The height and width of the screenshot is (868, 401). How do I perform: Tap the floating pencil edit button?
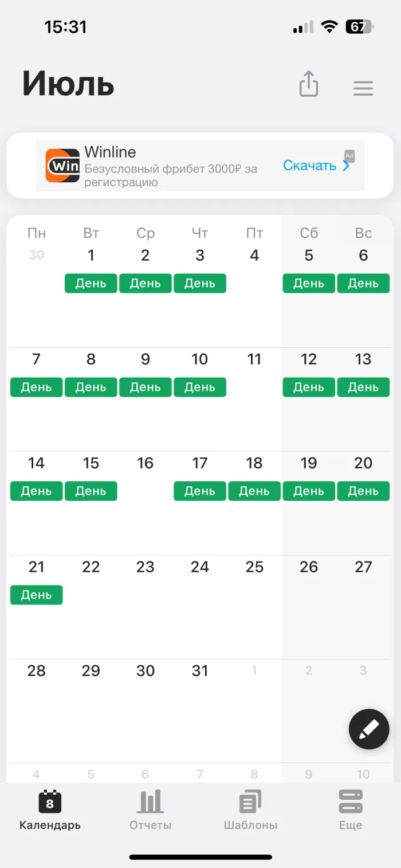369,729
